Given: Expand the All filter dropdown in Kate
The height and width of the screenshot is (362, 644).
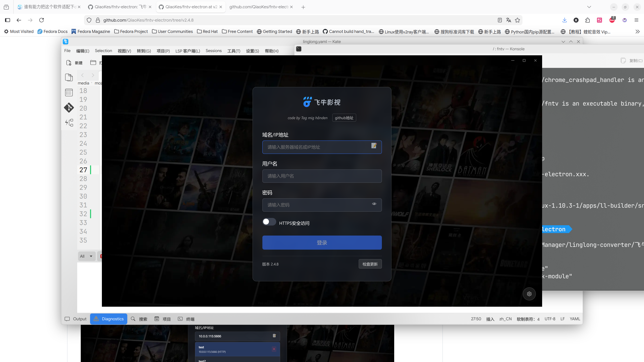Looking at the screenshot, I should click(x=87, y=256).
